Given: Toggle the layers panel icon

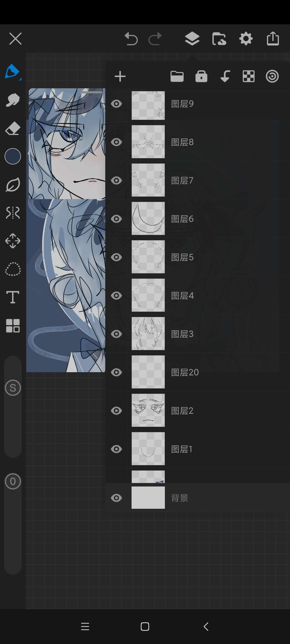Looking at the screenshot, I should tap(192, 39).
